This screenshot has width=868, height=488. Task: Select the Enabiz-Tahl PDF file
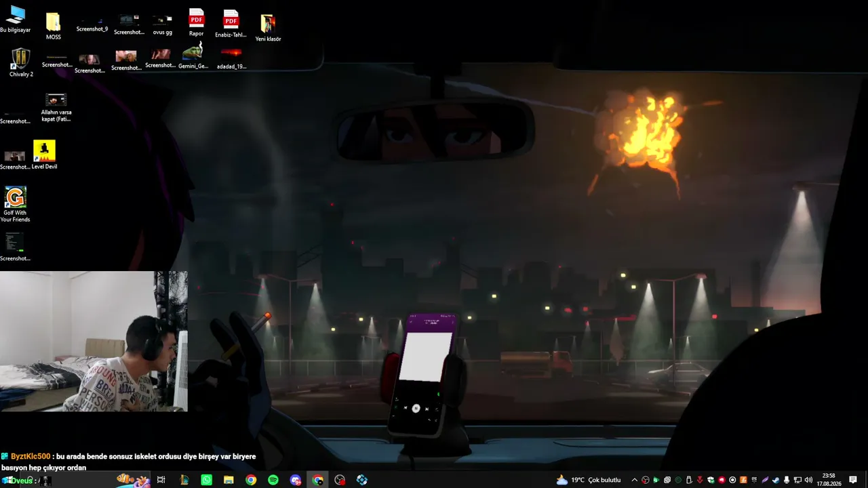(231, 24)
